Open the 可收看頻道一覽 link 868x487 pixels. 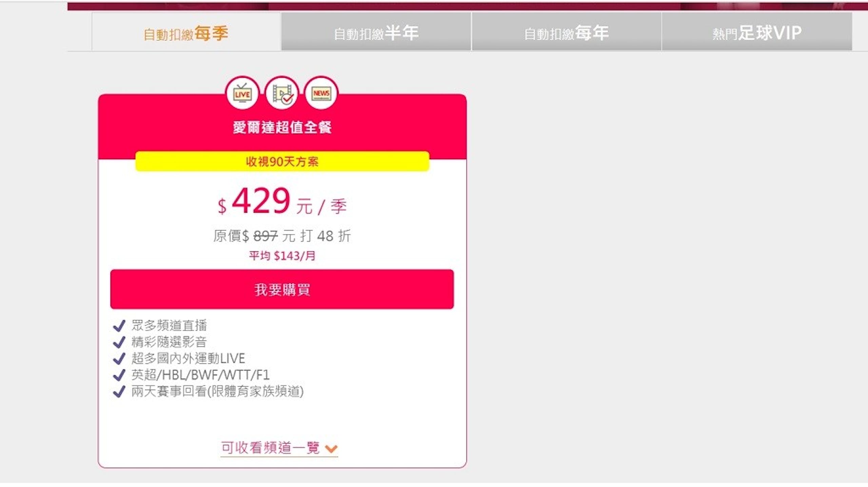[x=270, y=448]
